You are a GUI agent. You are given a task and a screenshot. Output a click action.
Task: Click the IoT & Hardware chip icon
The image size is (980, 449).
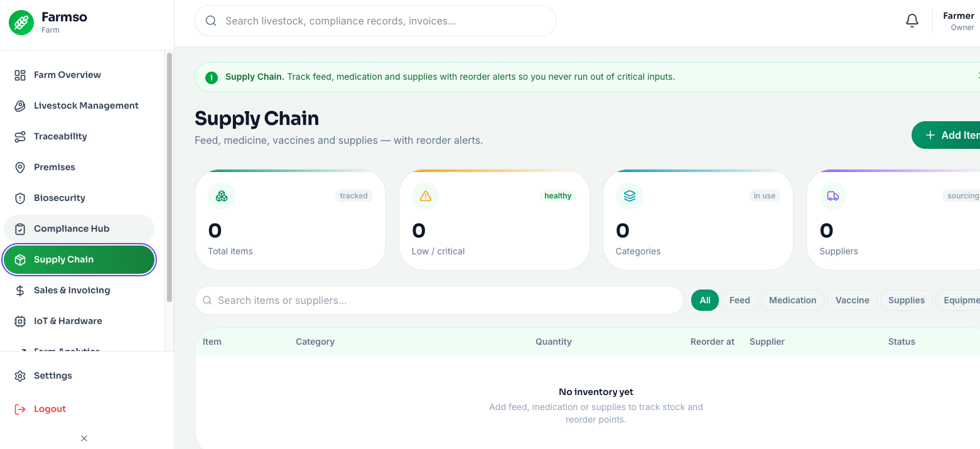coord(20,321)
